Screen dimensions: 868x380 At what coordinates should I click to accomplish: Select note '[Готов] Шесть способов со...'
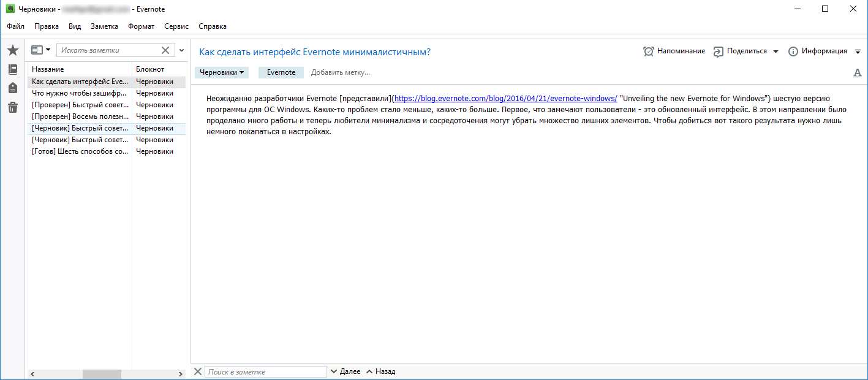tap(107, 151)
